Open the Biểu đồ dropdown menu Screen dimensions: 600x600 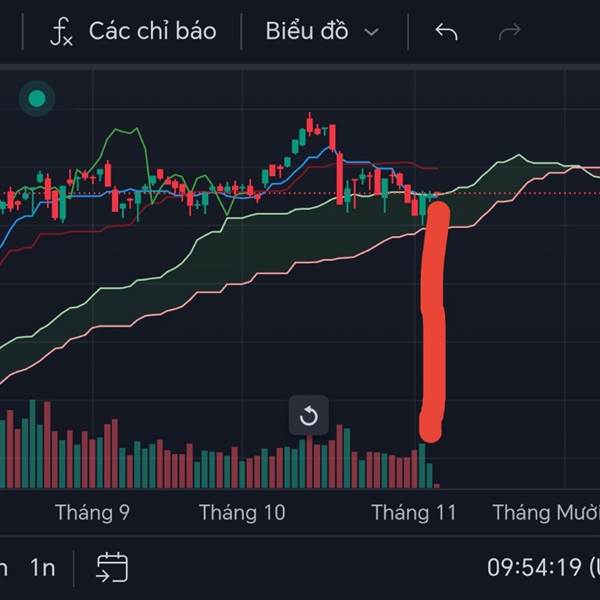tap(307, 31)
